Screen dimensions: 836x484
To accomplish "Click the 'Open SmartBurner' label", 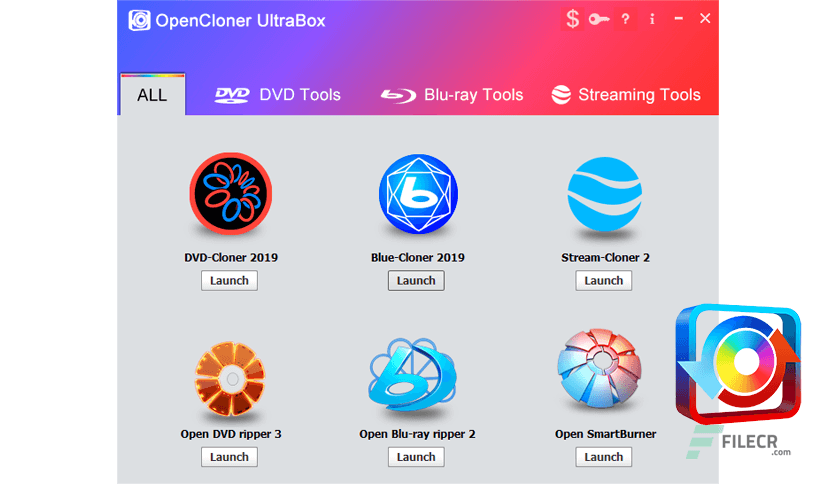I will (605, 434).
